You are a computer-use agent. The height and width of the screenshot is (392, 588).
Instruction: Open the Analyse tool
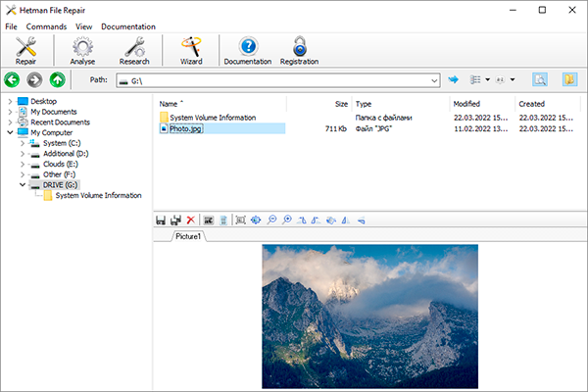click(x=82, y=50)
